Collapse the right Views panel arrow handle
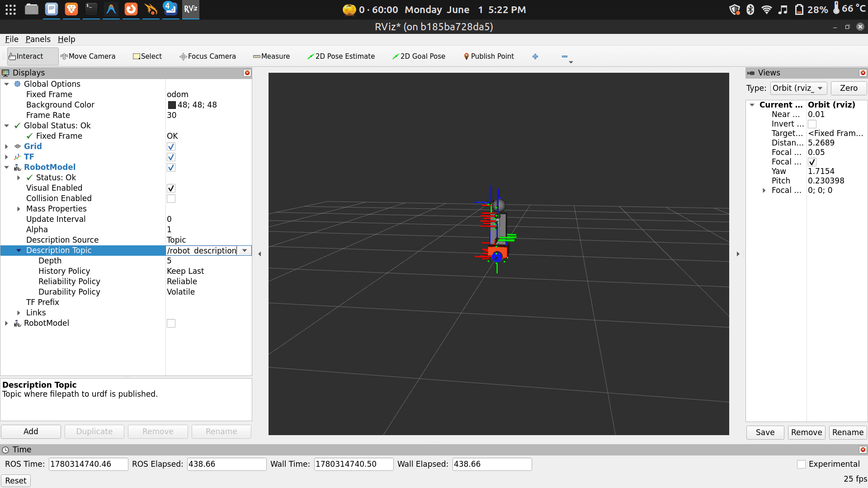The height and width of the screenshot is (488, 868). tap(738, 254)
